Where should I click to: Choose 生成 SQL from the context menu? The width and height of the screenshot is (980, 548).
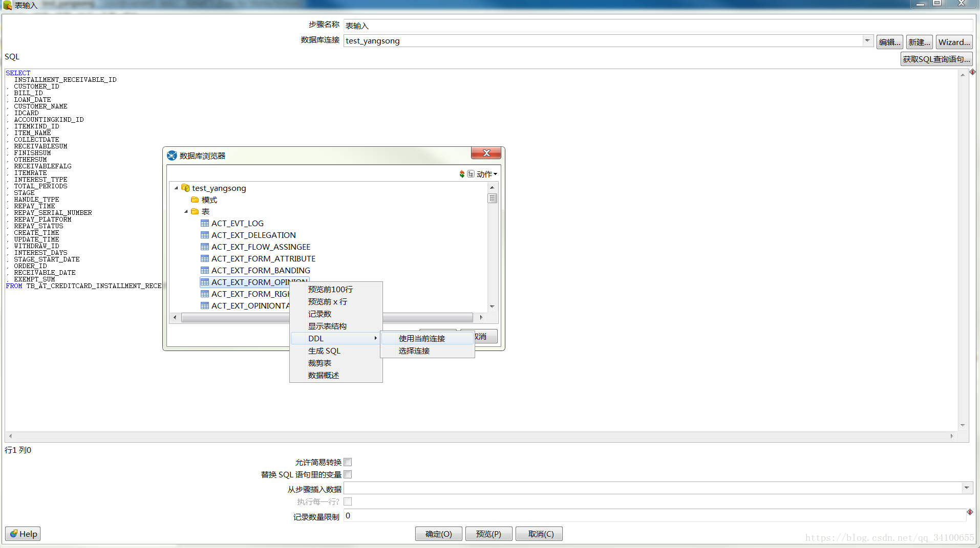coord(336,350)
